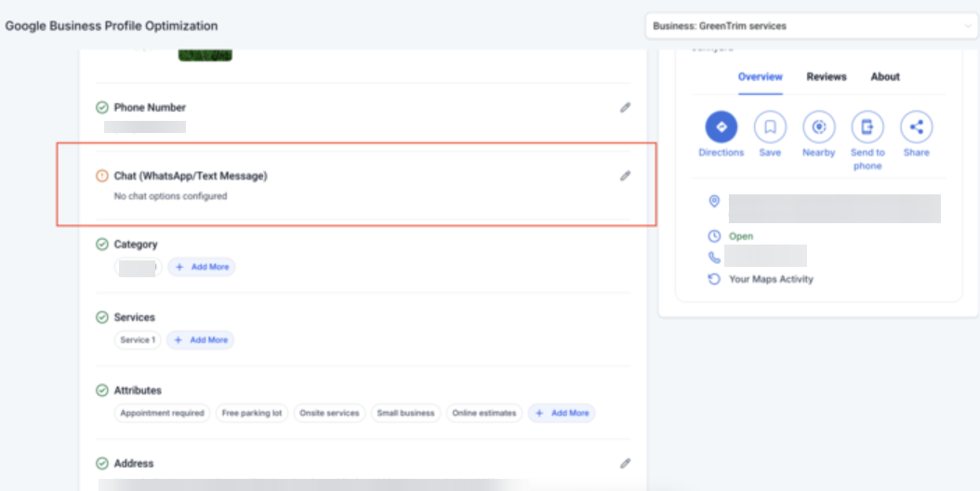The image size is (980, 491).
Task: Click the Chat (WhatsApp/Text Message) heading
Action: point(191,177)
